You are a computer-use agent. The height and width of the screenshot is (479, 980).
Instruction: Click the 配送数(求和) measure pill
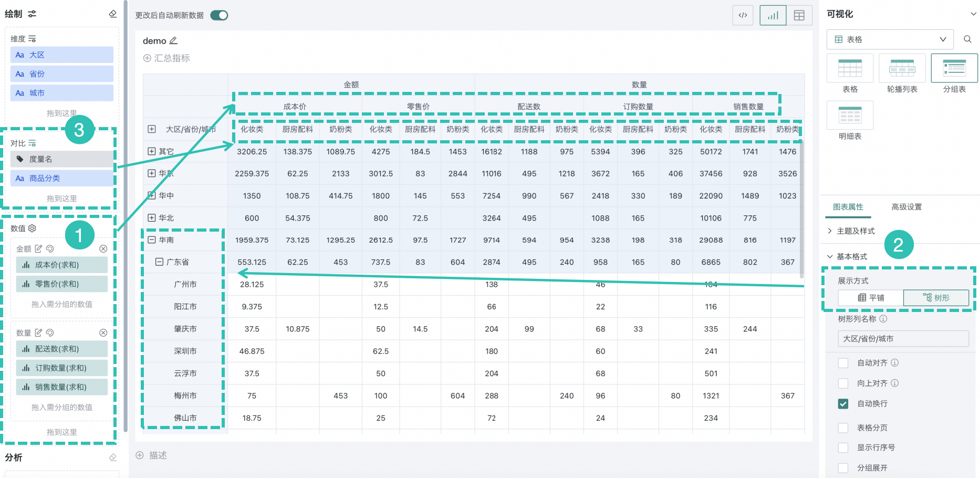coord(62,349)
